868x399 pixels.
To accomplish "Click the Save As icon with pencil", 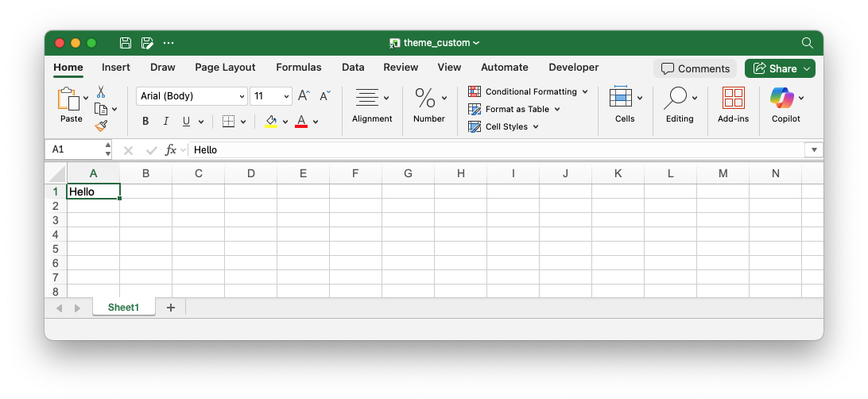I will 147,43.
